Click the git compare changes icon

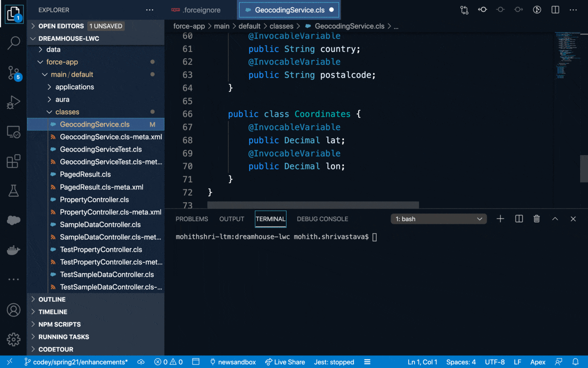coord(465,10)
